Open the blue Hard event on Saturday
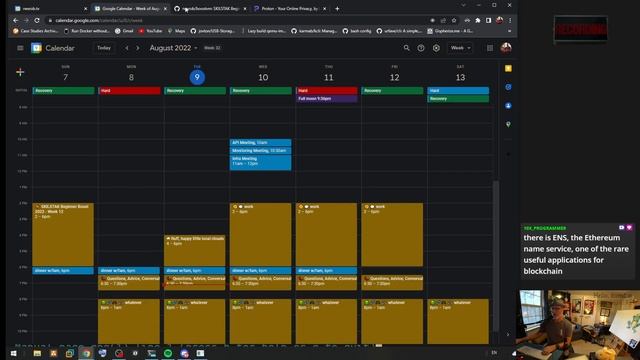Screen dimensions: 640x360 click(458, 91)
